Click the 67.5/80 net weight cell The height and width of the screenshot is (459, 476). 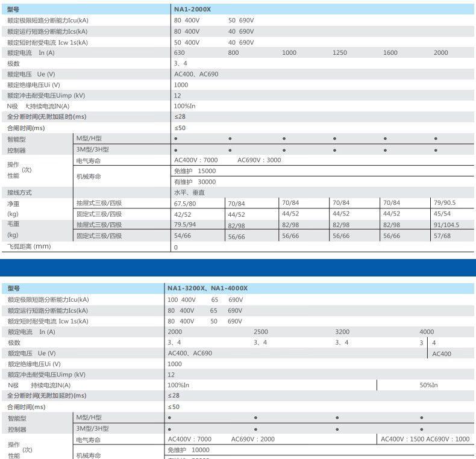point(185,204)
